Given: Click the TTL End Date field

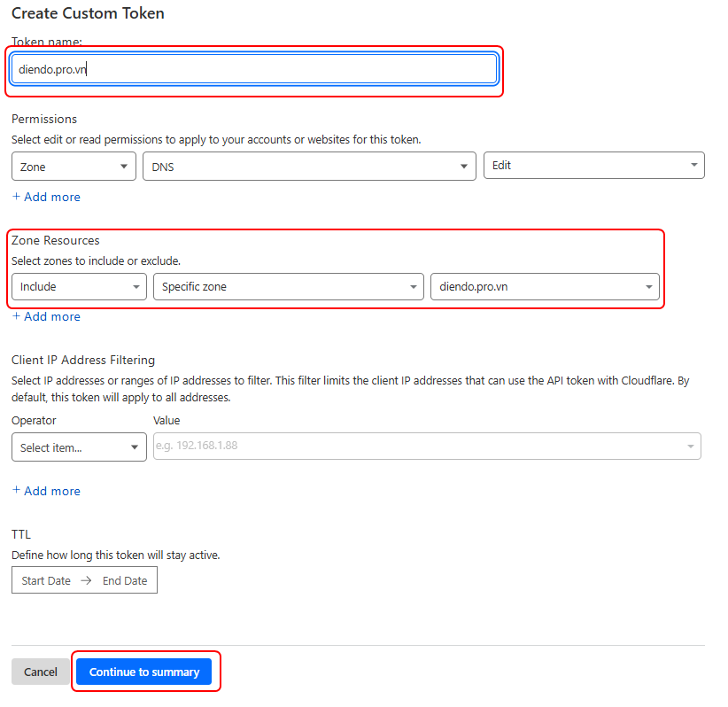Looking at the screenshot, I should (x=125, y=580).
